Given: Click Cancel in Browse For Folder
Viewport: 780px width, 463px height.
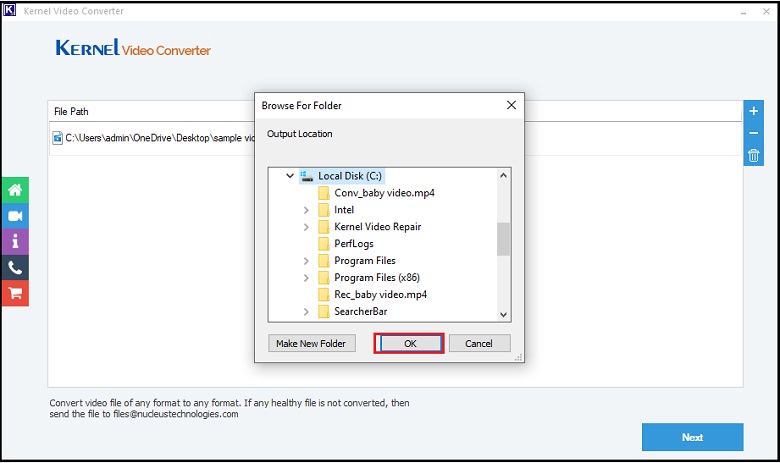Looking at the screenshot, I should [x=479, y=343].
